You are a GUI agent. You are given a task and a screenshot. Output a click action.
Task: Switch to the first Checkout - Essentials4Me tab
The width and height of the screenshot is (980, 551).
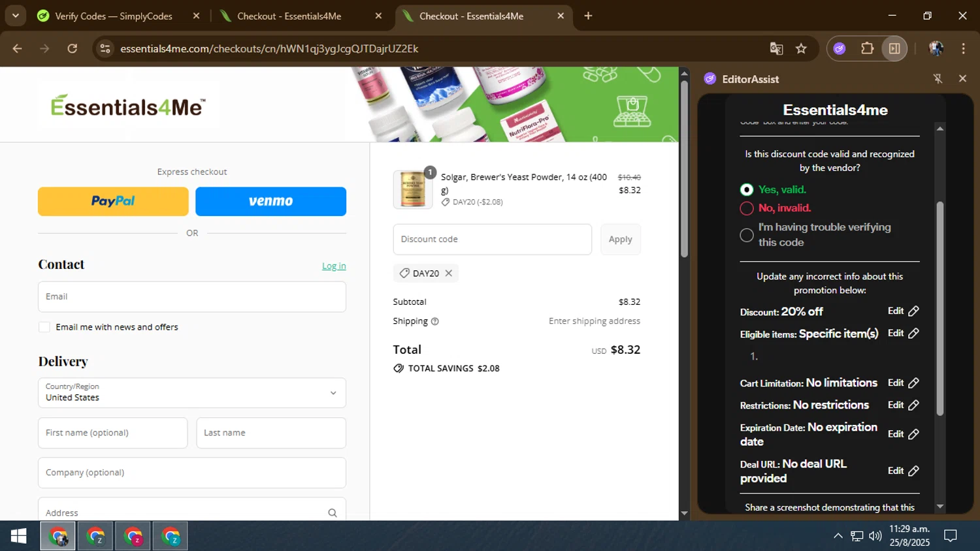tap(289, 16)
